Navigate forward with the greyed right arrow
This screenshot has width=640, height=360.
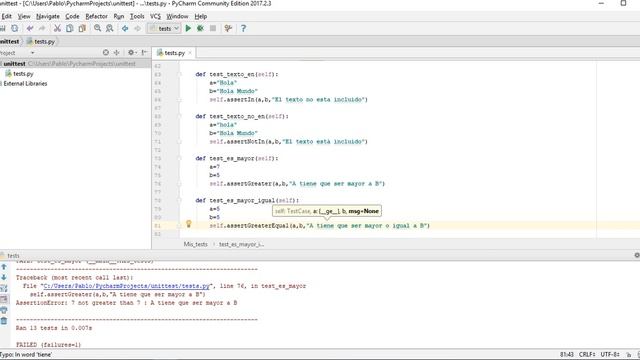point(138,29)
